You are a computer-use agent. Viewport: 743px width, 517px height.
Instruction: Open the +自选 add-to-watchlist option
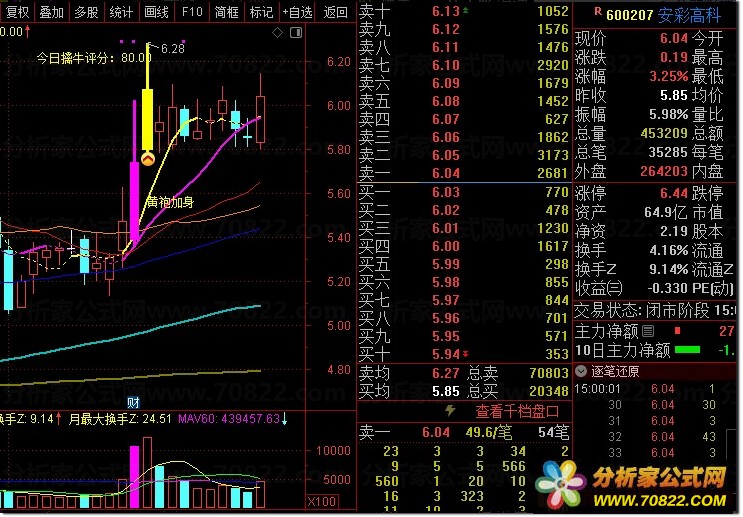click(297, 12)
